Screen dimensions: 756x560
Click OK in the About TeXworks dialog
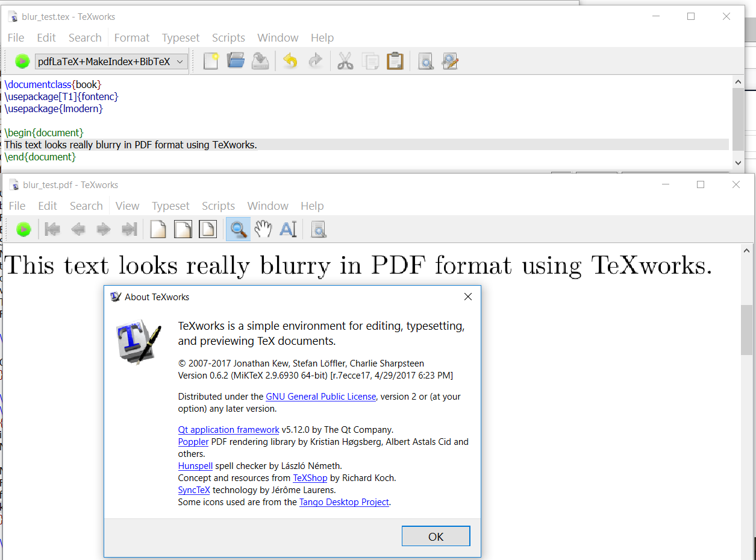(436, 536)
